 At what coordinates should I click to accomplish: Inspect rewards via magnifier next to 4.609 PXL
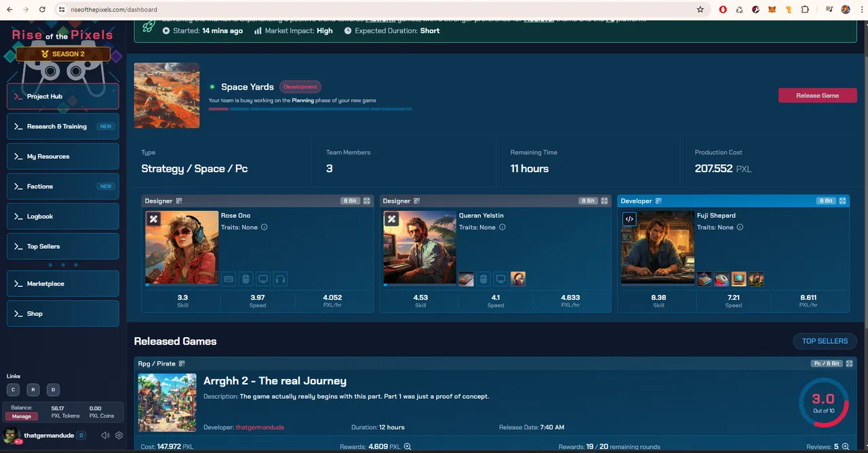coord(407,447)
